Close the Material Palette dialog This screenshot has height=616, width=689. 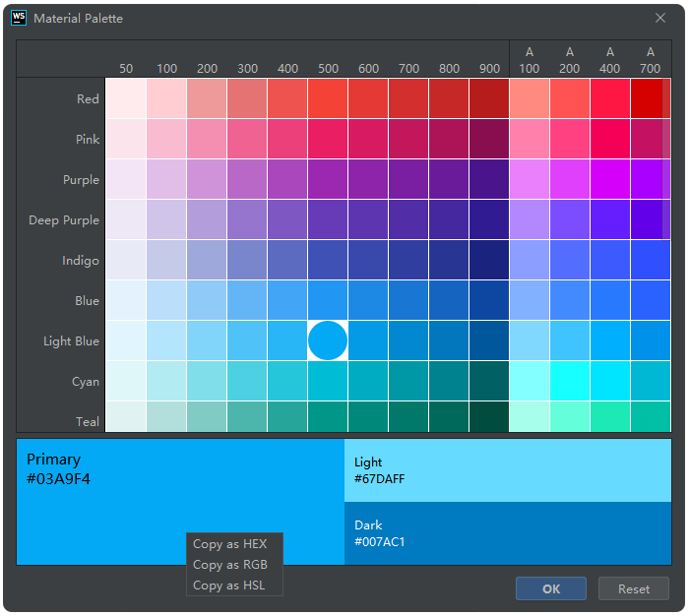coord(660,18)
